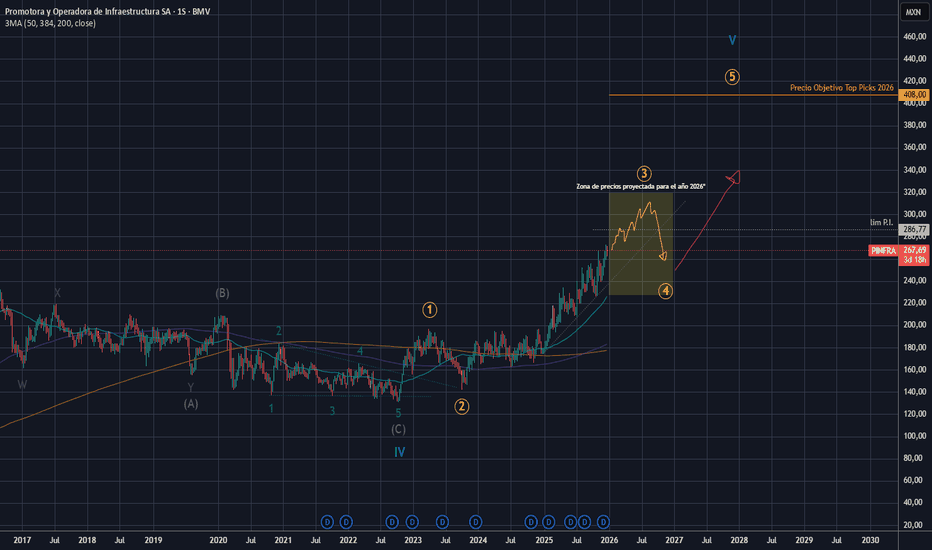Select the circled wave 2 label
The height and width of the screenshot is (550, 932).
[462, 407]
